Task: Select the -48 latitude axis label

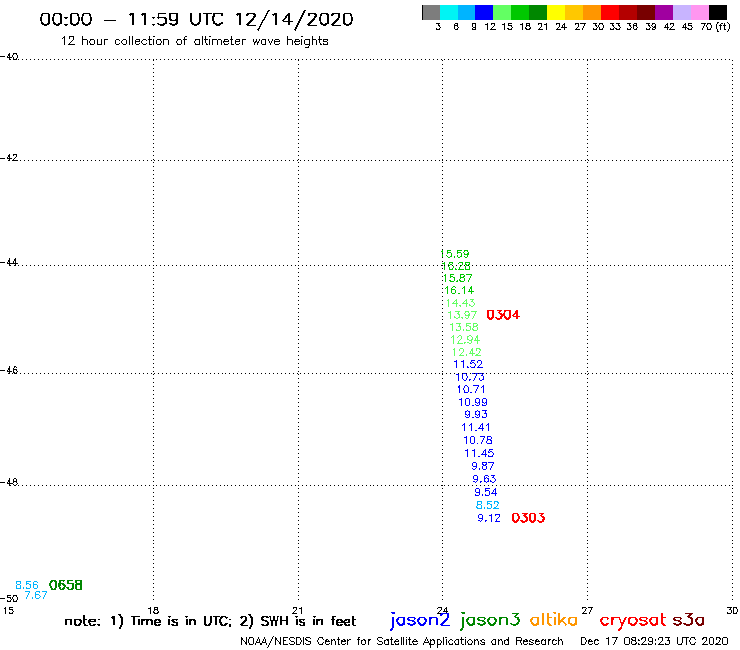Action: (9, 482)
